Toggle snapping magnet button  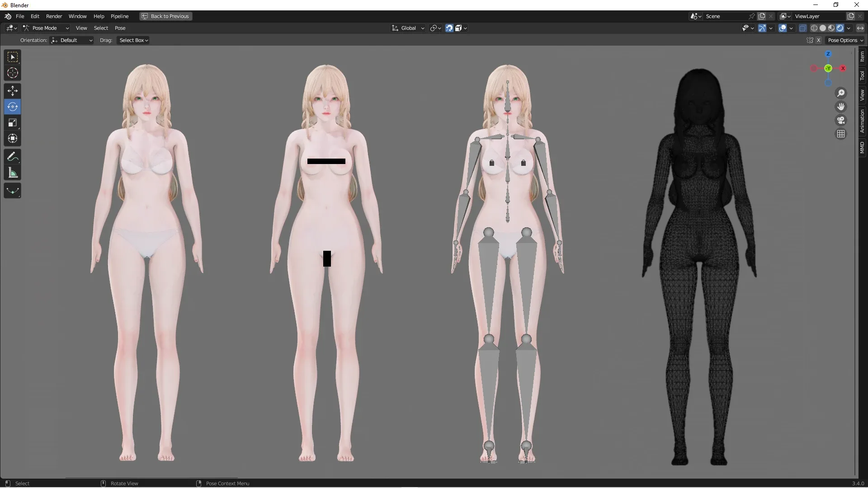pos(449,28)
